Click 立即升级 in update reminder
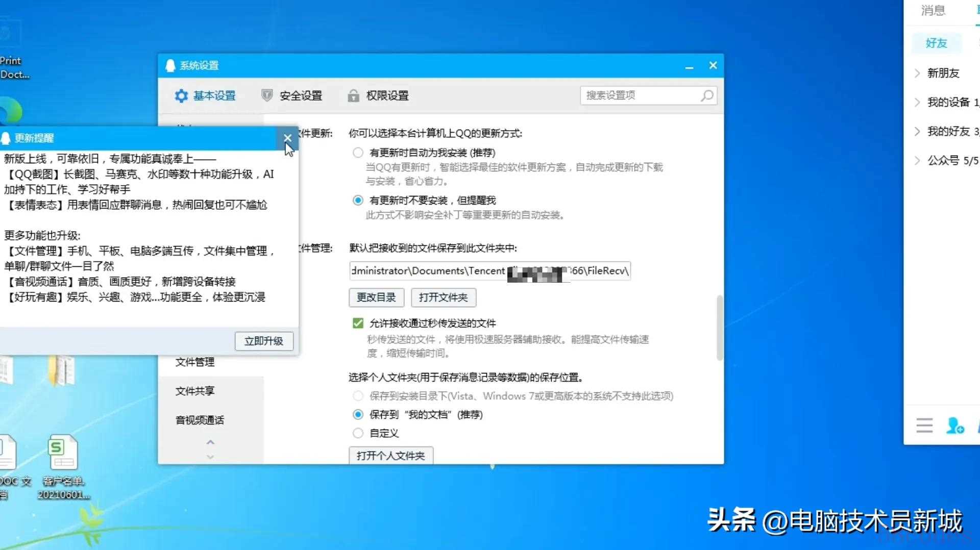The height and width of the screenshot is (550, 980). click(264, 341)
